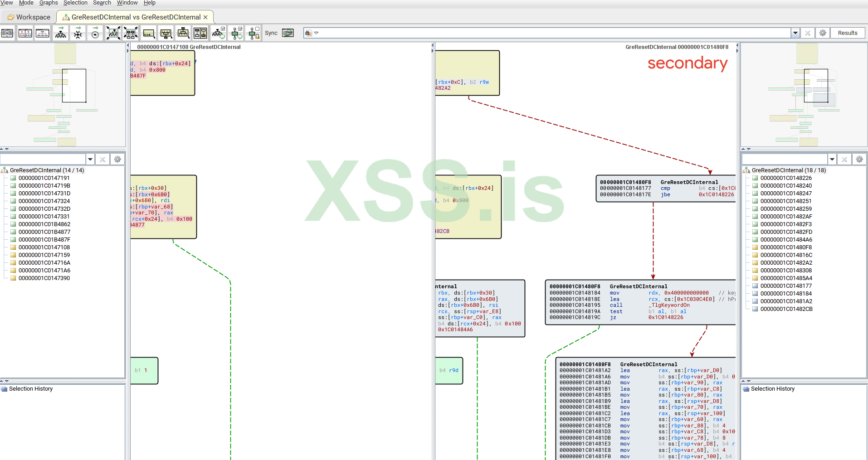Select side-by-side graphs view icon
The image size is (868, 460).
pos(25,33)
